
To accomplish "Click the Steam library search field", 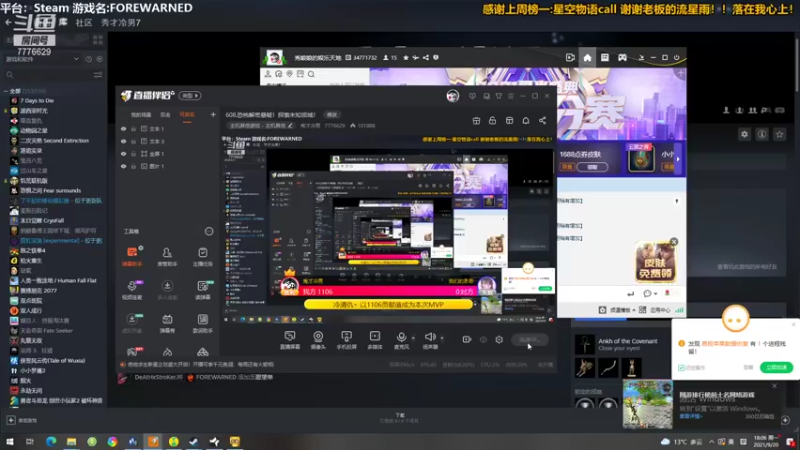I will tap(50, 75).
